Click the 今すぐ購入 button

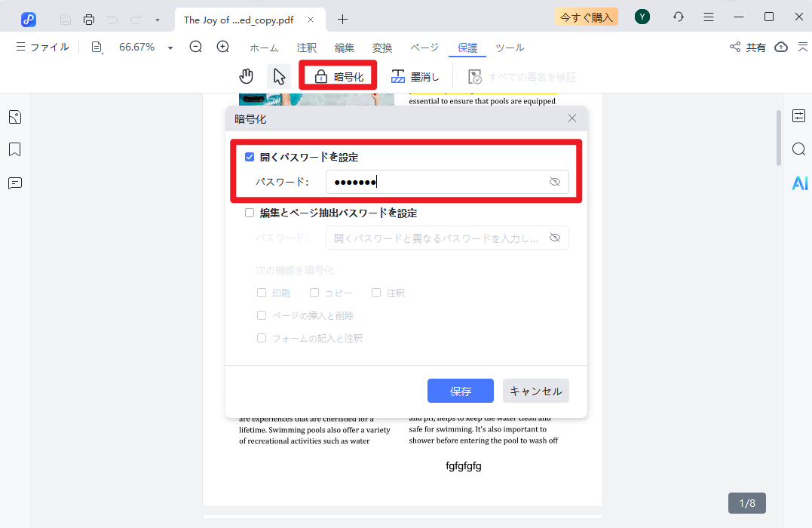[586, 16]
